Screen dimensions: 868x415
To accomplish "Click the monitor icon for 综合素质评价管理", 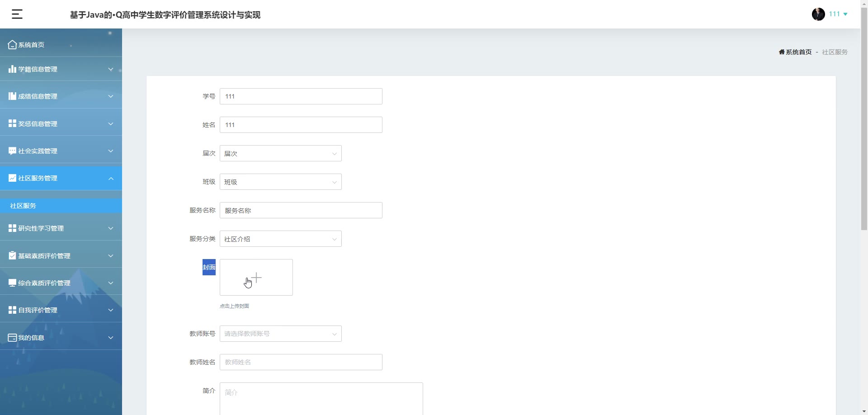I will tap(12, 283).
